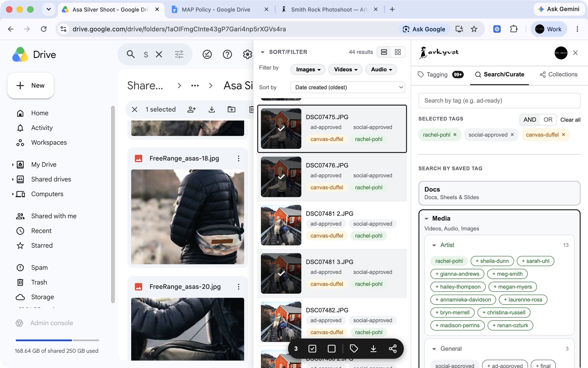Toggle selection on DSC07476.JPG thumbnail
Image resolution: width=588 pixels, height=368 pixels.
(x=281, y=177)
